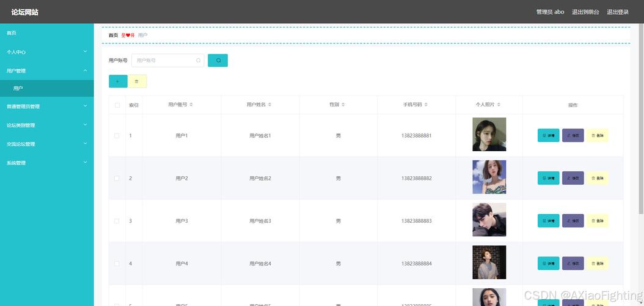Click 用户 in the breadcrumb
Image resolution: width=644 pixels, height=306 pixels.
click(142, 35)
